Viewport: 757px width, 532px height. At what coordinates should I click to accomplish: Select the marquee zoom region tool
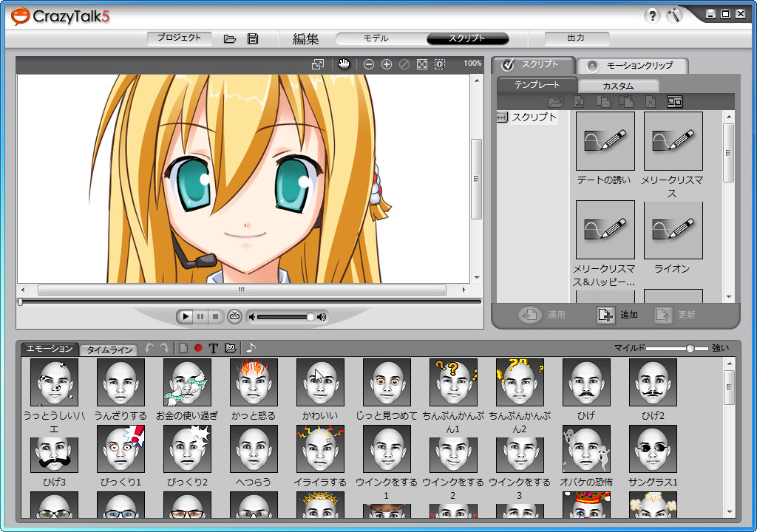click(439, 64)
